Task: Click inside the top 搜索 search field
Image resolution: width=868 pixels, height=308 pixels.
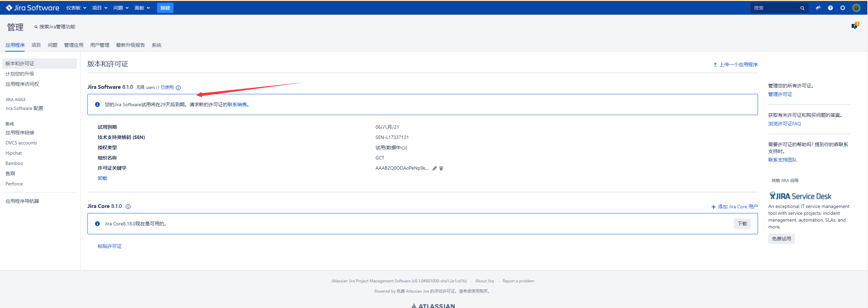Action: 775,8
